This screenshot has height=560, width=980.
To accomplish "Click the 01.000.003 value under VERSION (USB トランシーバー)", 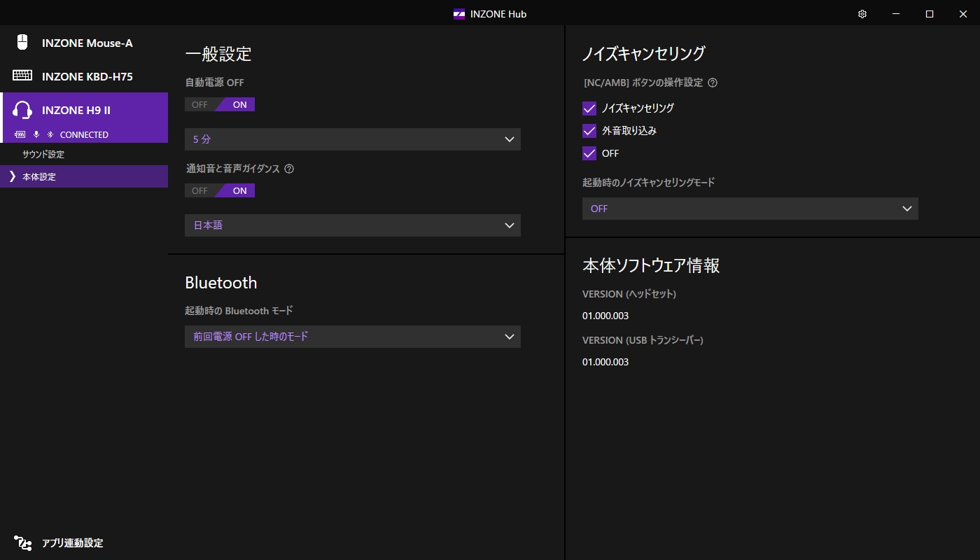I will 605,362.
